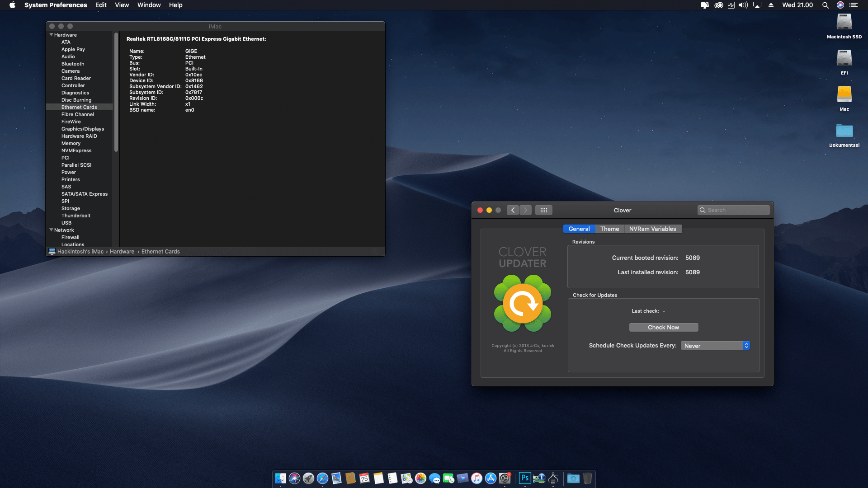This screenshot has width=868, height=488.
Task: Select Graphics/Displays in the sidebar
Action: coord(83,129)
